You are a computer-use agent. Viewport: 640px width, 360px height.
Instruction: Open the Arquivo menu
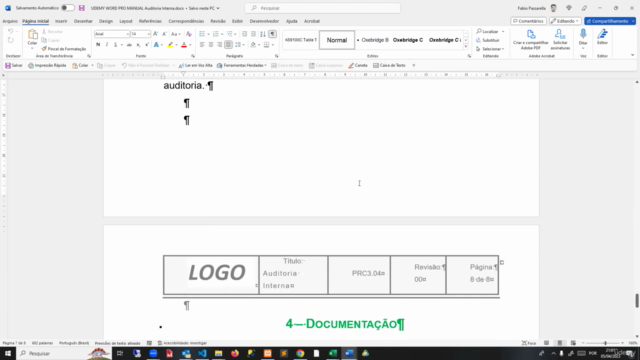[x=10, y=21]
